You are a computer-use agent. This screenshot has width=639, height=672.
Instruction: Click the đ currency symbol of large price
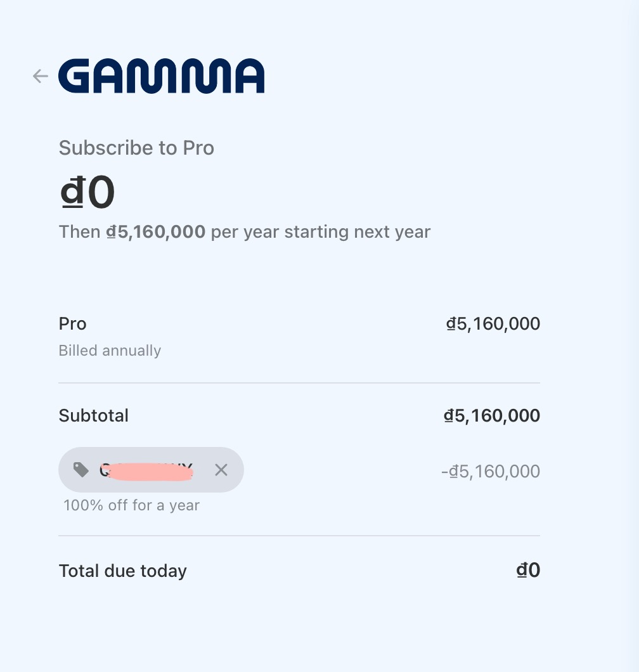coord(72,193)
